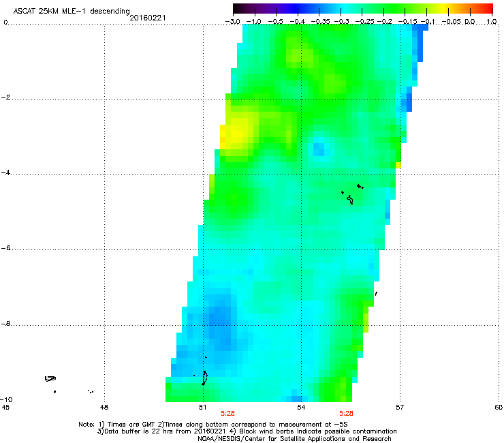Click the longitude axis label 54
This screenshot has height=443, width=504.
coord(301,408)
